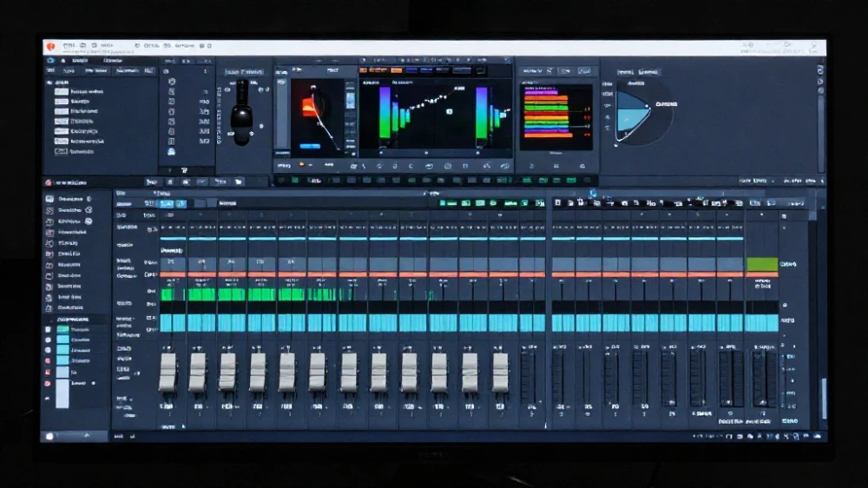Select the white square node in spectrum display
This screenshot has width=868, height=488.
[450, 111]
